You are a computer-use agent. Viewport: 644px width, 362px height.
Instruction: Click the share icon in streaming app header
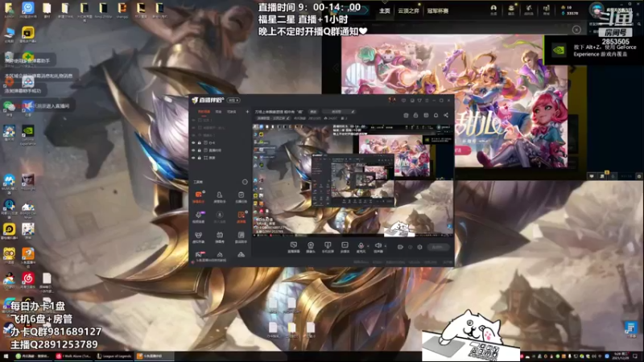click(x=446, y=115)
